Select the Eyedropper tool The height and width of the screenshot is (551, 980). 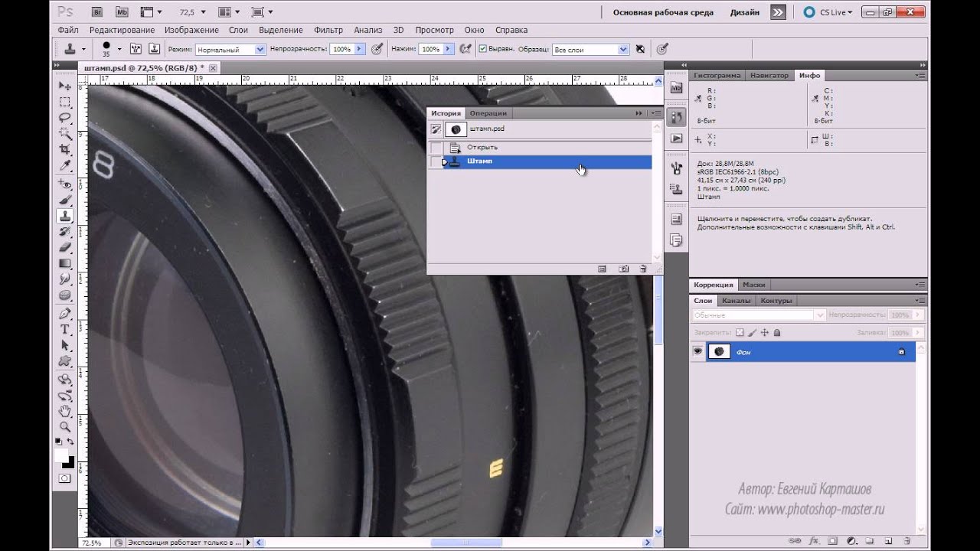tap(65, 165)
